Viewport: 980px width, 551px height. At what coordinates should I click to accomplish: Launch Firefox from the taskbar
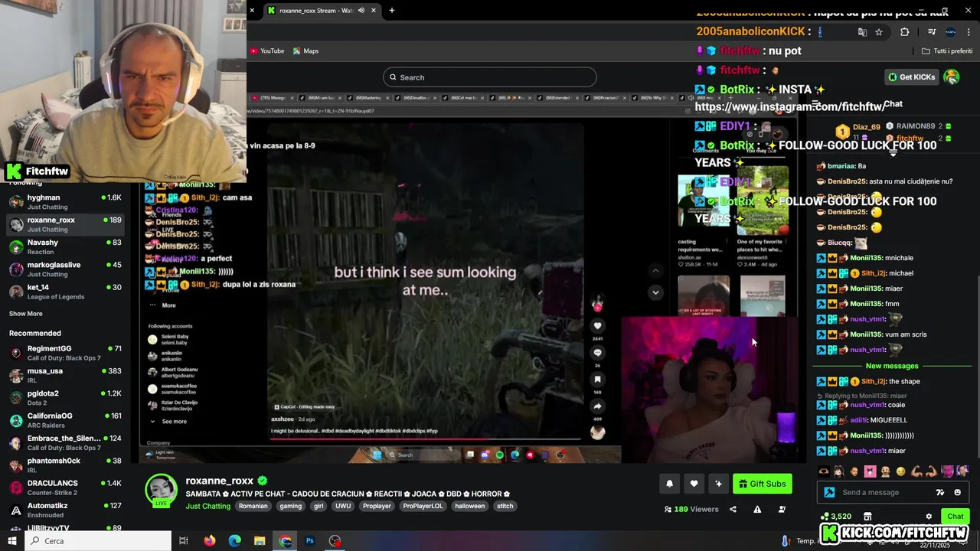209,541
